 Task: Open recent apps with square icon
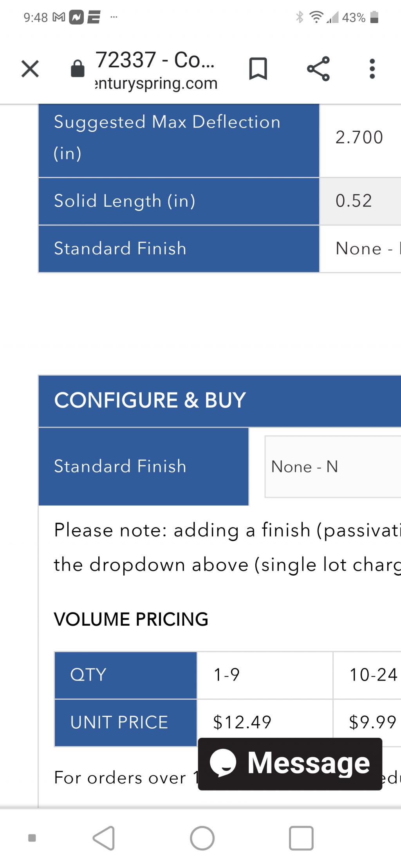(301, 838)
